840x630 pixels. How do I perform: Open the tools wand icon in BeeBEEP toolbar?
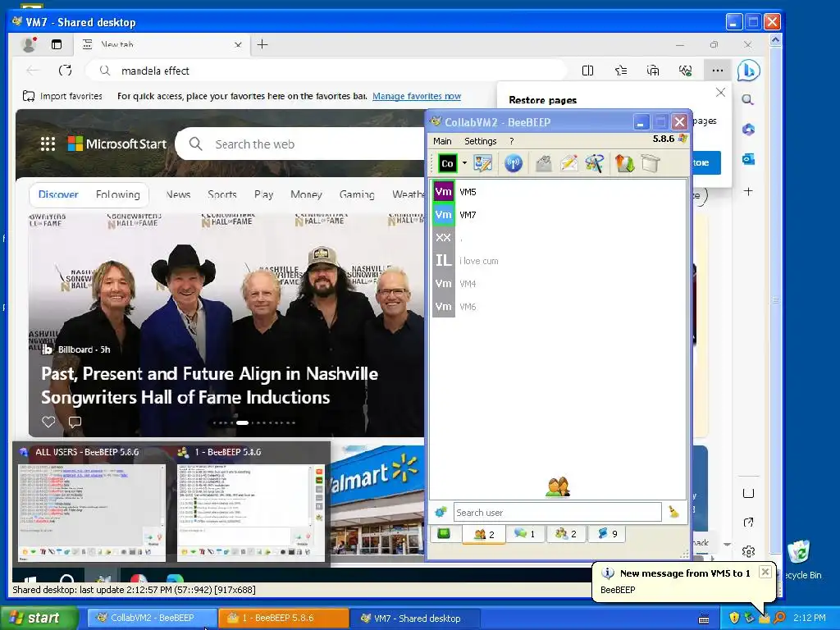pos(595,163)
